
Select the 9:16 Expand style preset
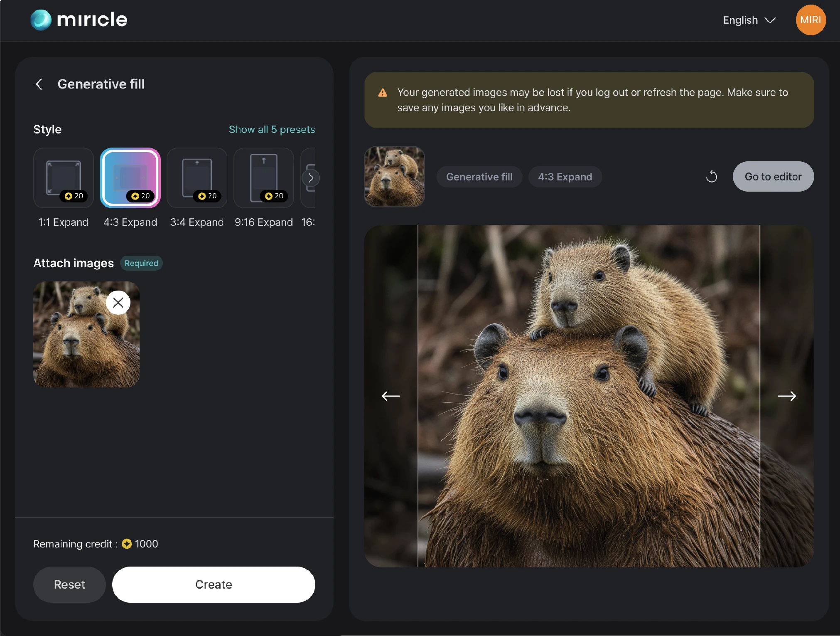(x=263, y=178)
